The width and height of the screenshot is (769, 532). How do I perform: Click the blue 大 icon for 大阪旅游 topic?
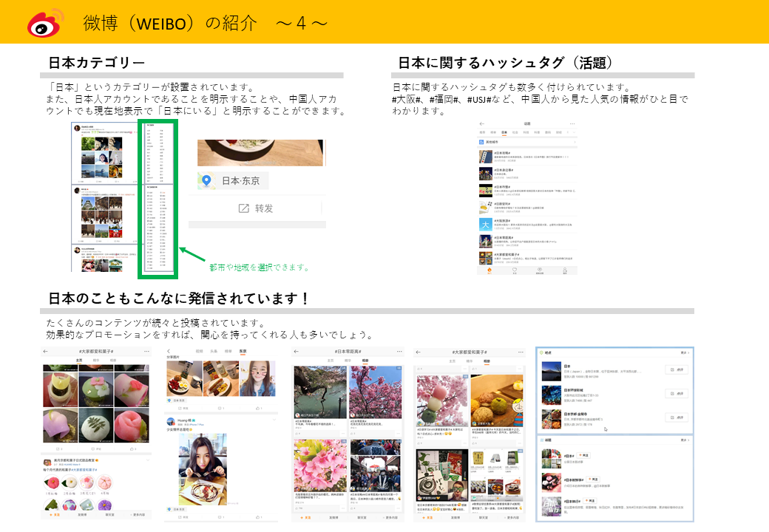tap(485, 223)
